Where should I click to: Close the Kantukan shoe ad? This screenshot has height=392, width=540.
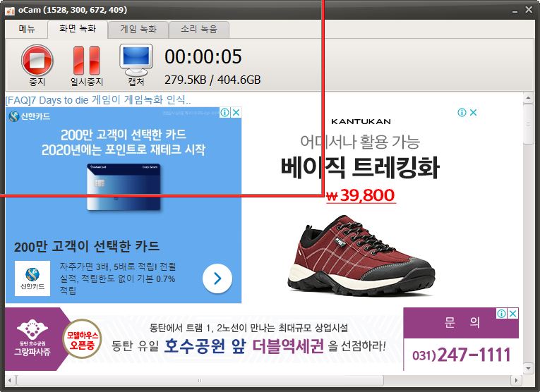(473, 112)
